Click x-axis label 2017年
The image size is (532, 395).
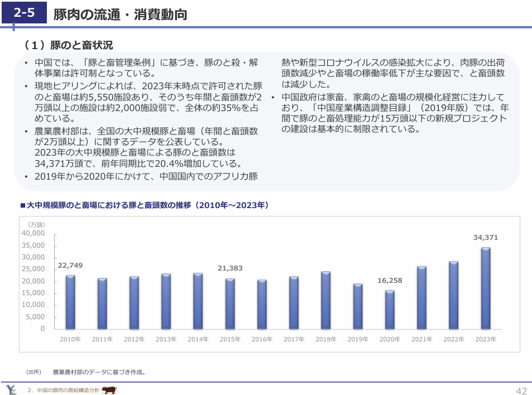click(294, 339)
